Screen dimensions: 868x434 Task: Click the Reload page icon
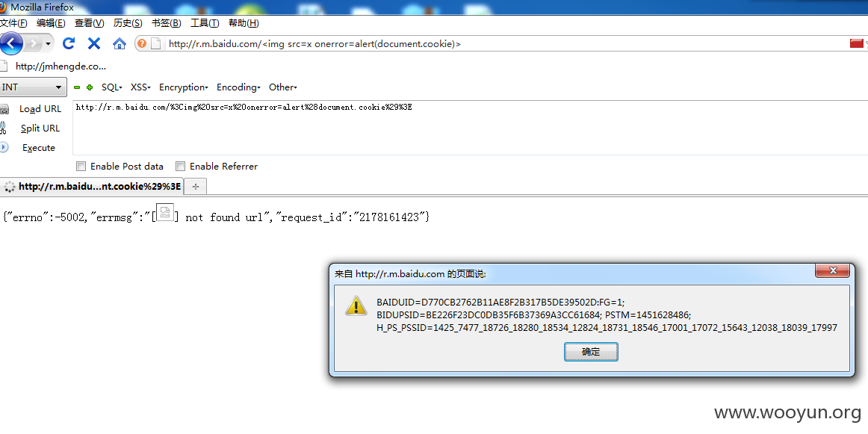coord(69,43)
